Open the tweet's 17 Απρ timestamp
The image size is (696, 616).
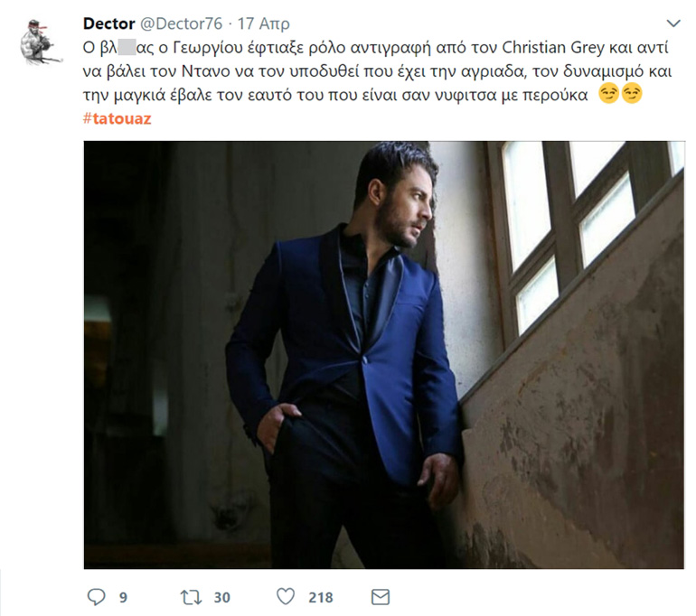point(259,23)
